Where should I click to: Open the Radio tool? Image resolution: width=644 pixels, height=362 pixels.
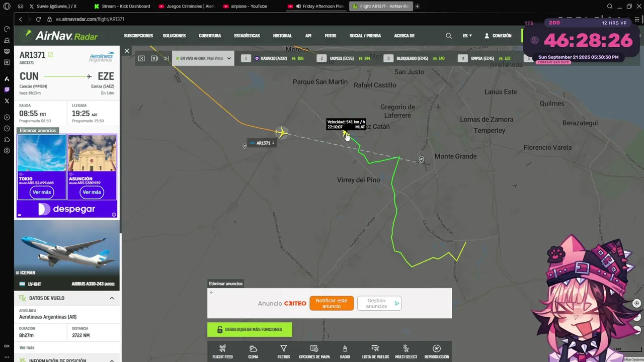pyautogui.click(x=345, y=351)
